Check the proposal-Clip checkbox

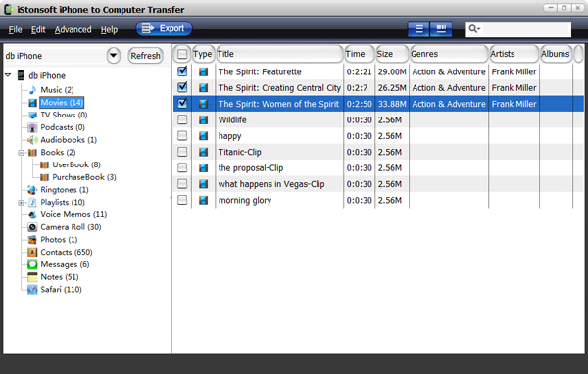(182, 167)
